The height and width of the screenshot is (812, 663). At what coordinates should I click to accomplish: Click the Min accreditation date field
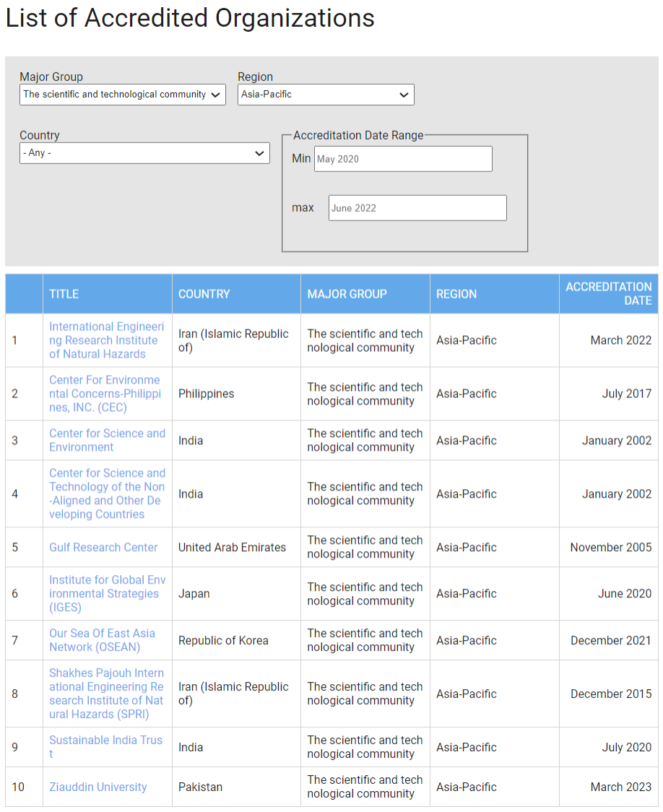click(x=403, y=159)
